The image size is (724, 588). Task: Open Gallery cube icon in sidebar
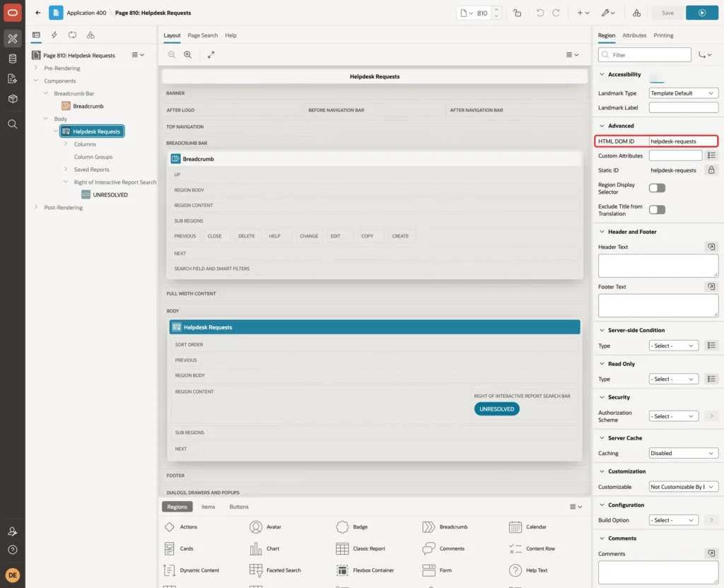(13, 99)
